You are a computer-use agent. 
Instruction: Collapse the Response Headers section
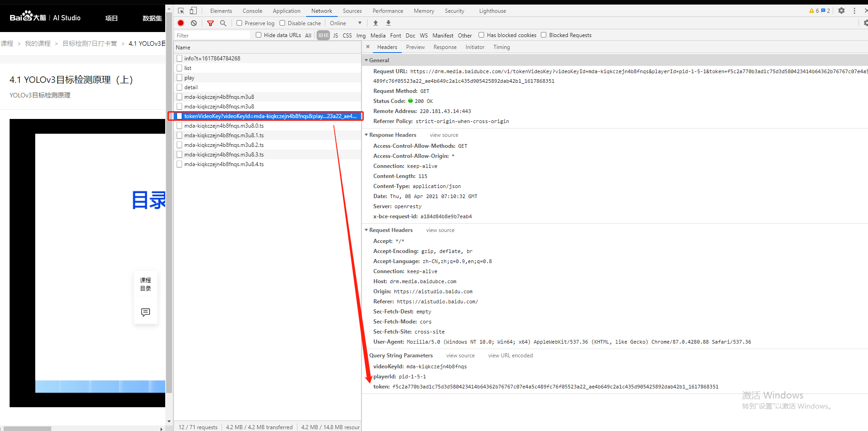pyautogui.click(x=367, y=135)
